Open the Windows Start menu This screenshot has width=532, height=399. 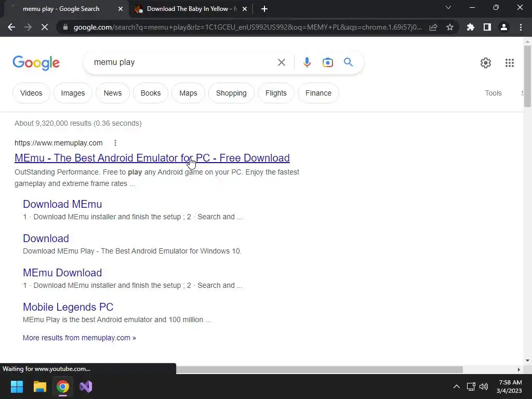point(17,387)
